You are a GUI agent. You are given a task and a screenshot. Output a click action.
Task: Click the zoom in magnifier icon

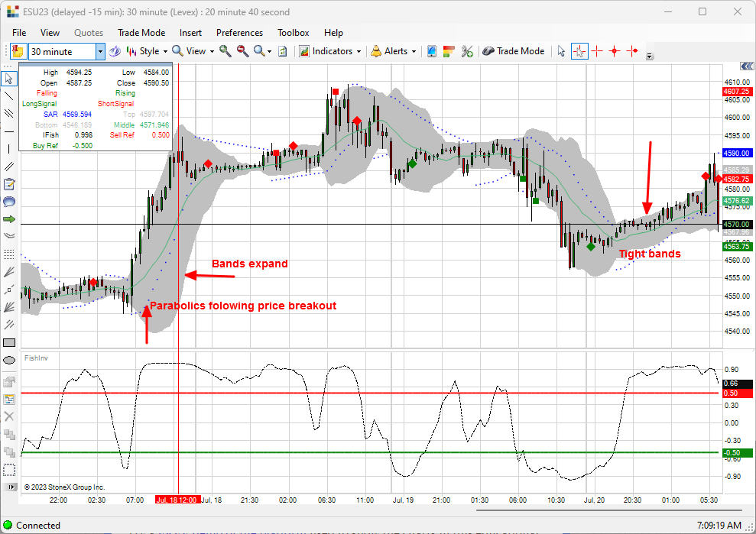click(x=225, y=51)
